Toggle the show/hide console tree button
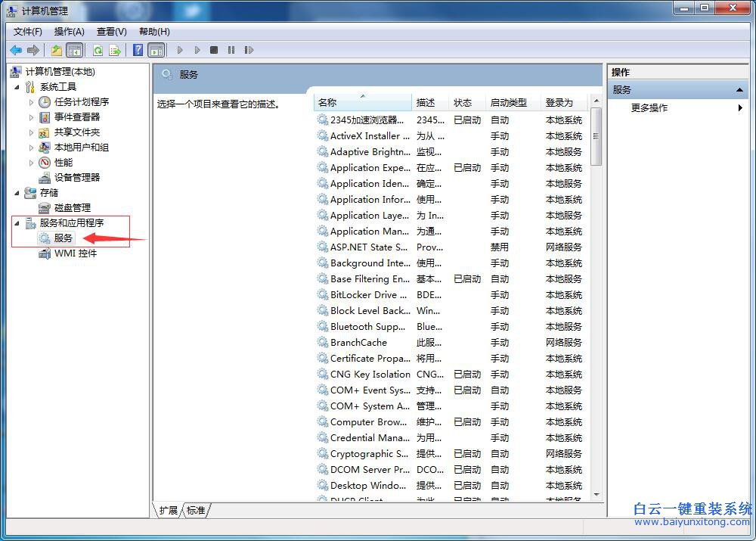Screen dimensions: 756x541 (x=74, y=50)
